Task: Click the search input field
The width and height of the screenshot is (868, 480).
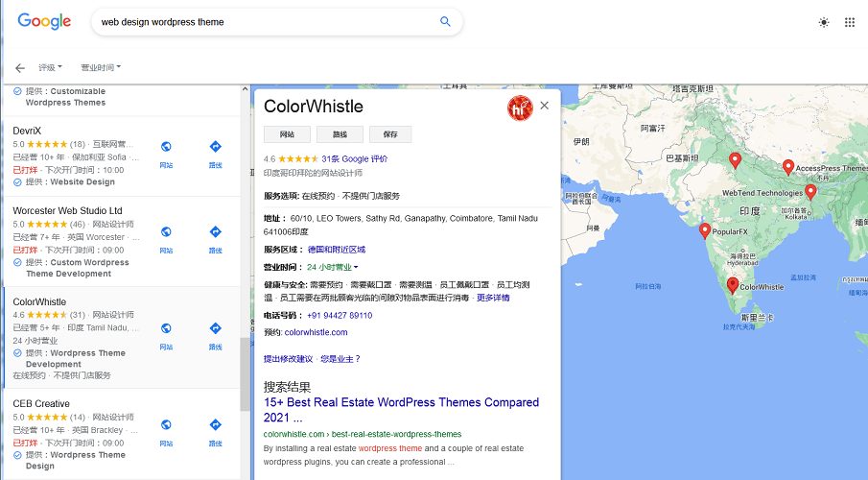Action: [266, 22]
